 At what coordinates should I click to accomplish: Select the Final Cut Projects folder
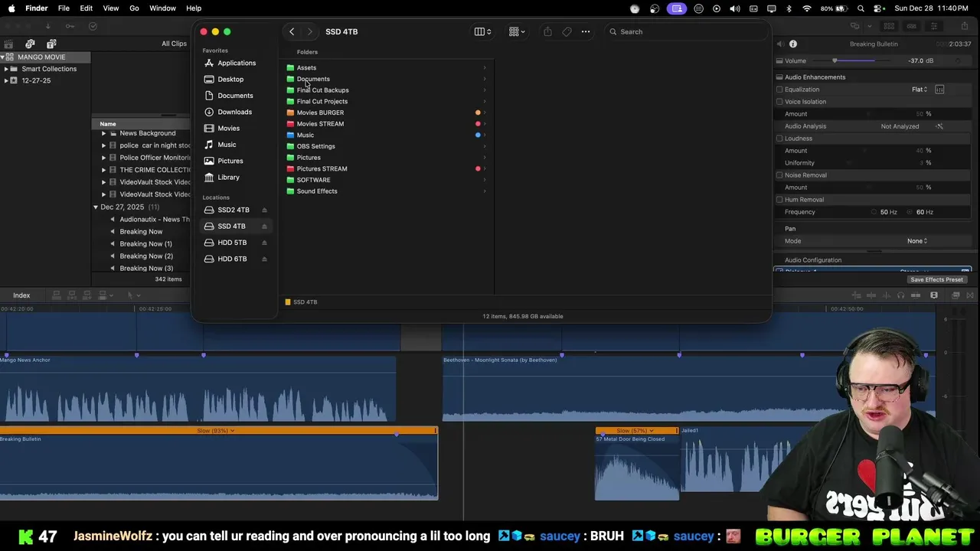click(387, 101)
